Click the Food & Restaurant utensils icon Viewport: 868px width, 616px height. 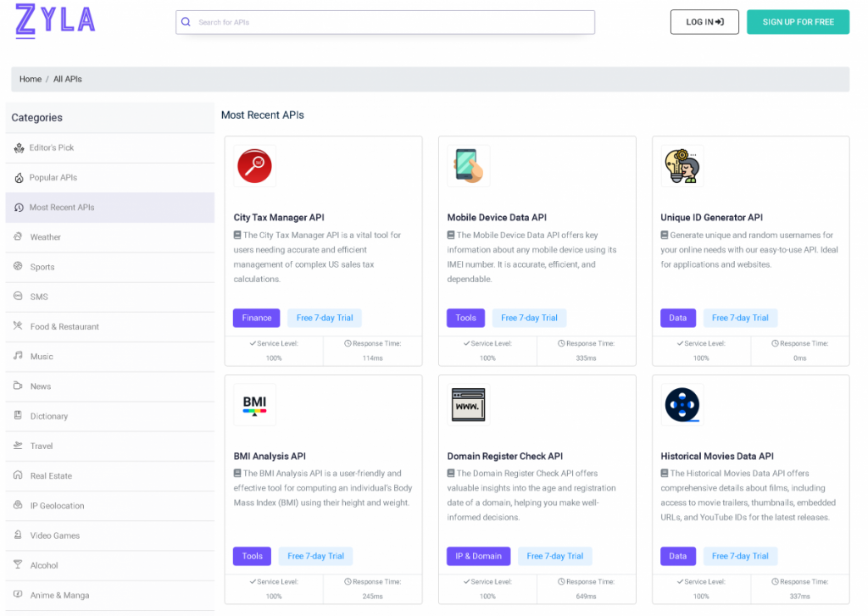[19, 326]
